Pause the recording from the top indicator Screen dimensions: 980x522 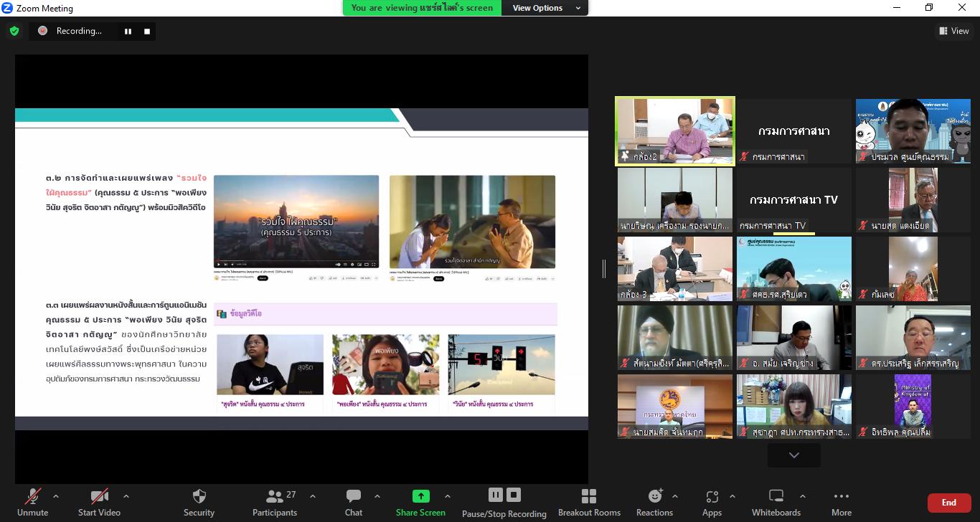point(128,31)
